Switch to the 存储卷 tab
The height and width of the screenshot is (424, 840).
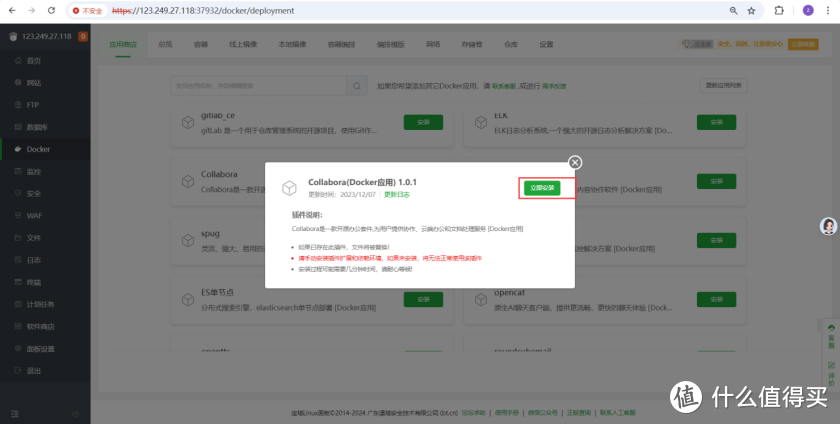pos(472,44)
